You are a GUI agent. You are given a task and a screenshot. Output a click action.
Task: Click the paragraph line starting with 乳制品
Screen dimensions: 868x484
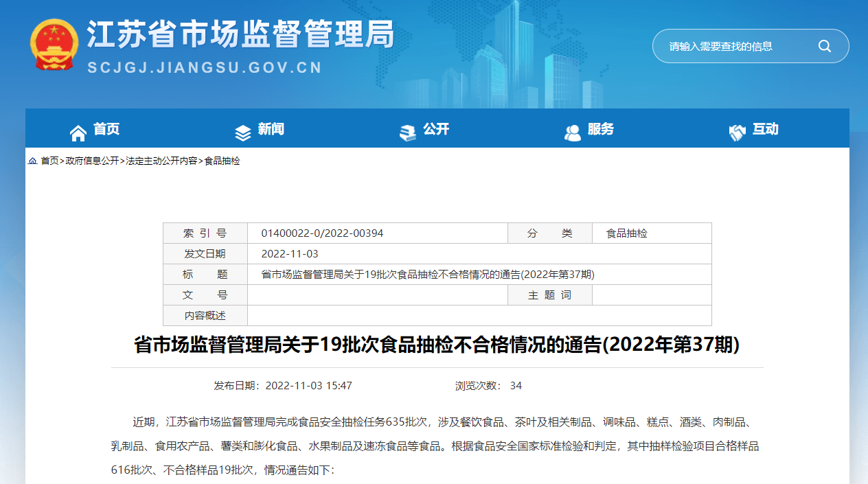tap(435, 446)
